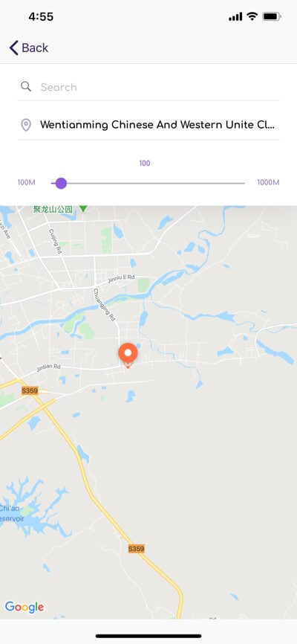
Task: Select the Wentianming Chinese And Western address row
Action: (148, 124)
